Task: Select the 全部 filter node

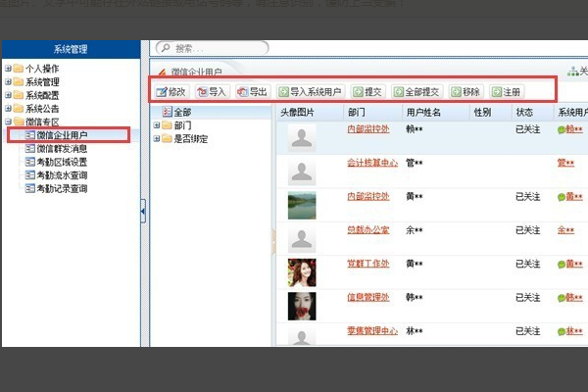Action: (182, 112)
